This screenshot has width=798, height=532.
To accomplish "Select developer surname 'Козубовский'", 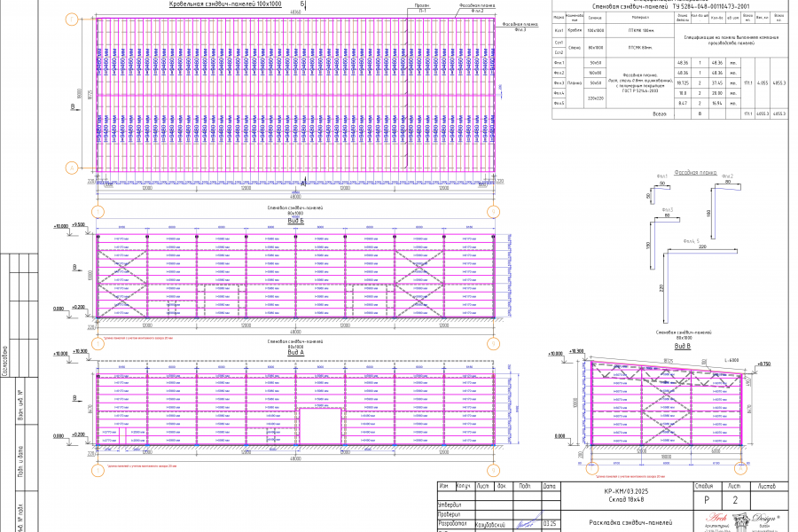I will (490, 524).
